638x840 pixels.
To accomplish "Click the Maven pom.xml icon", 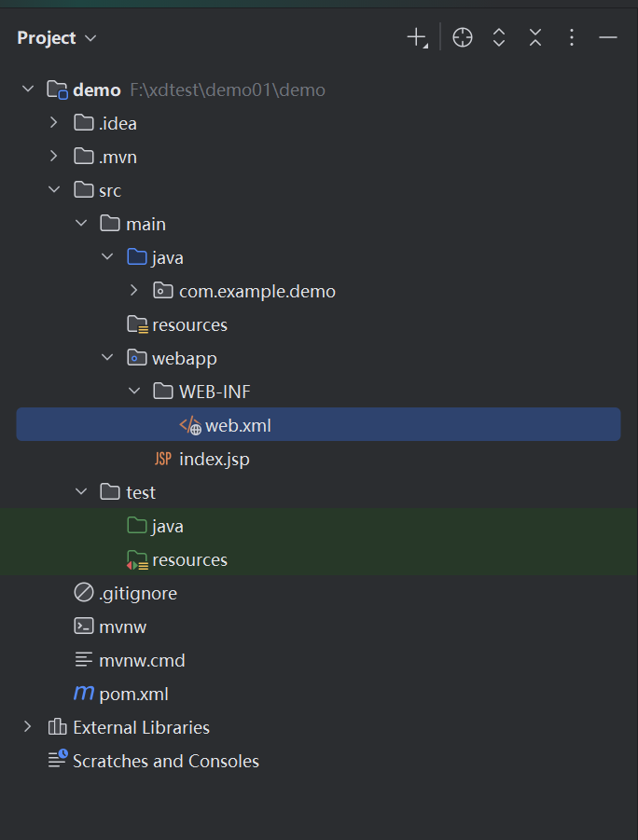I will coord(84,694).
